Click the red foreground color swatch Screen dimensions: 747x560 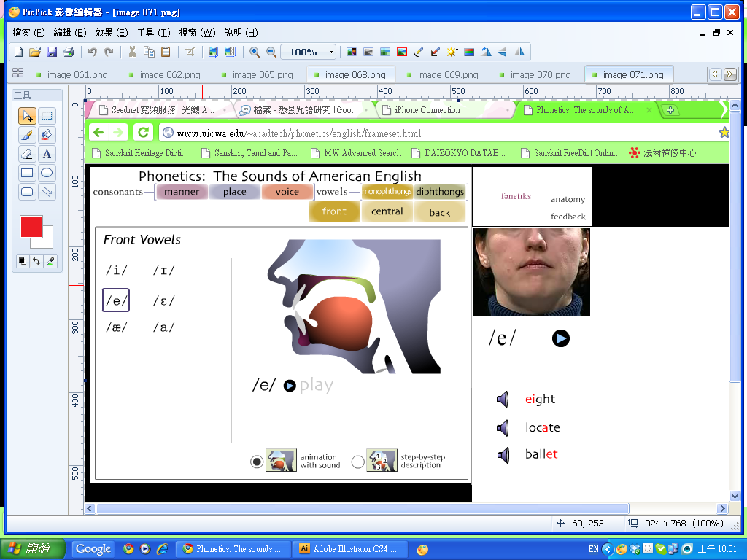point(31,227)
